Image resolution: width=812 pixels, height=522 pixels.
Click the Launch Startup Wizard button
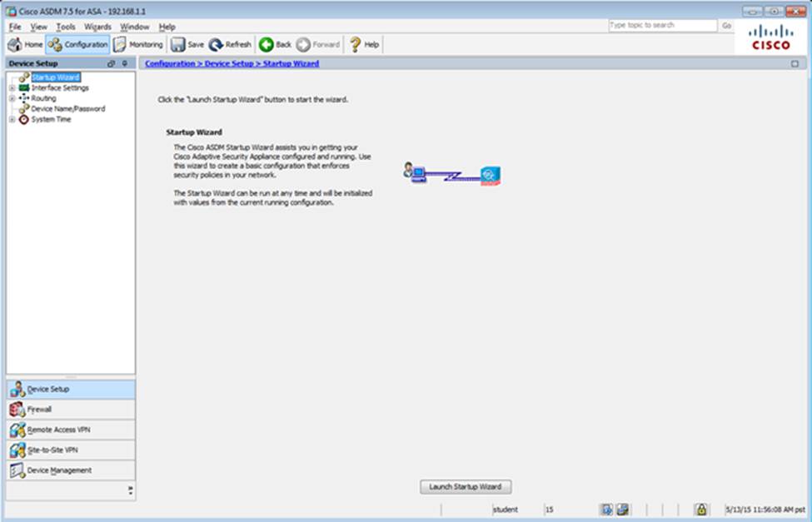pyautogui.click(x=465, y=486)
